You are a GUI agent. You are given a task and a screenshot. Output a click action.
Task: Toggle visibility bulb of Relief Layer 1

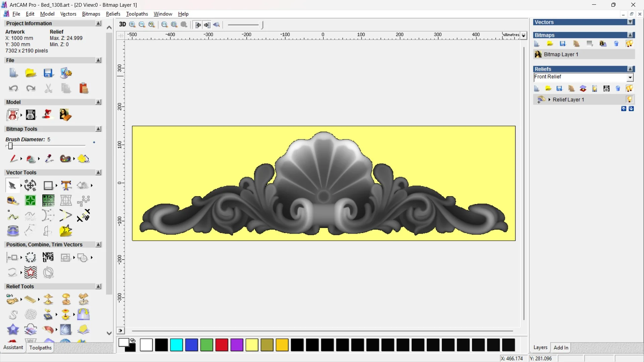click(x=629, y=100)
